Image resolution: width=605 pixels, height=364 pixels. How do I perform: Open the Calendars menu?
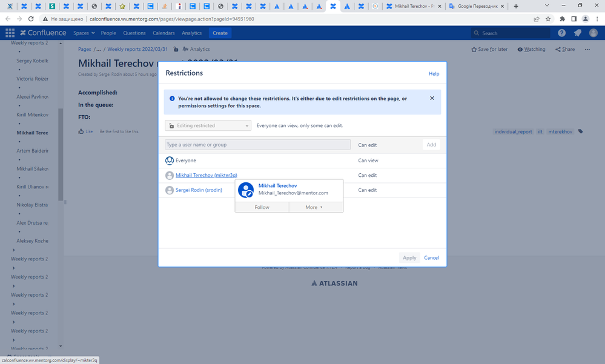tap(164, 33)
